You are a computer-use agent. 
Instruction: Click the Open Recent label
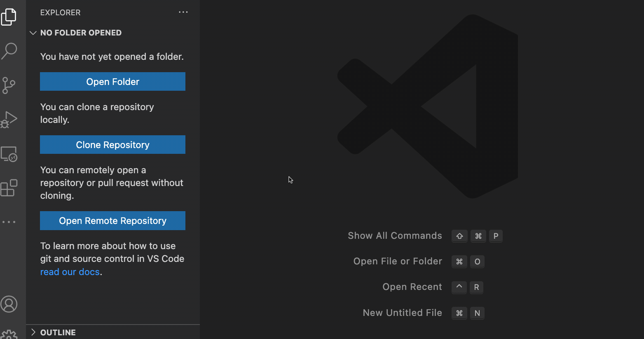click(412, 287)
